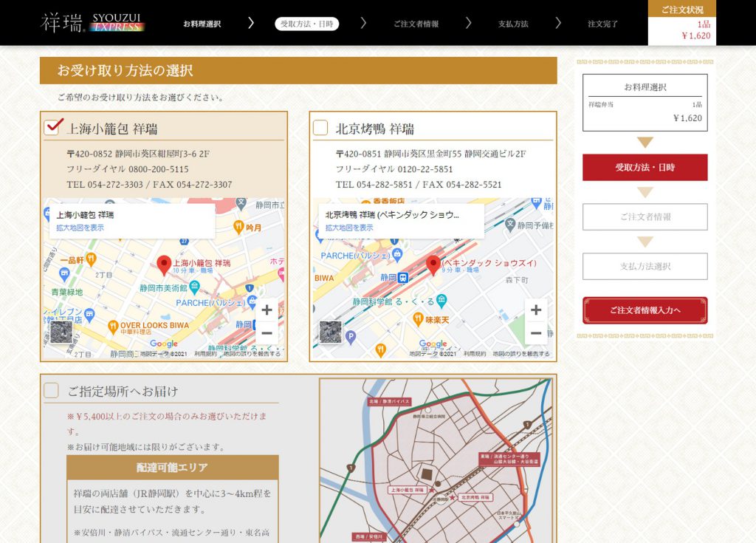Screen dimensions: 756x543
Task: Click the 味楽天 restaurant marker icon
Action: coord(418,318)
